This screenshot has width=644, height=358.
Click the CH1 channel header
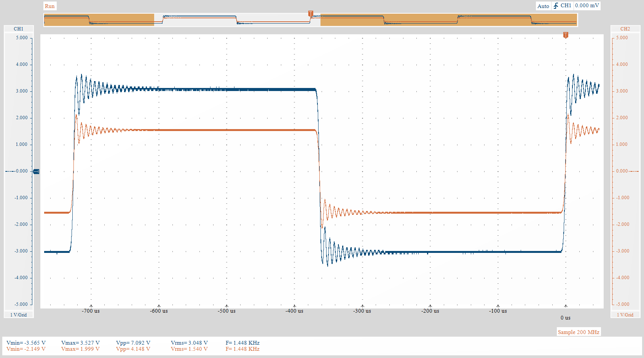tap(19, 29)
